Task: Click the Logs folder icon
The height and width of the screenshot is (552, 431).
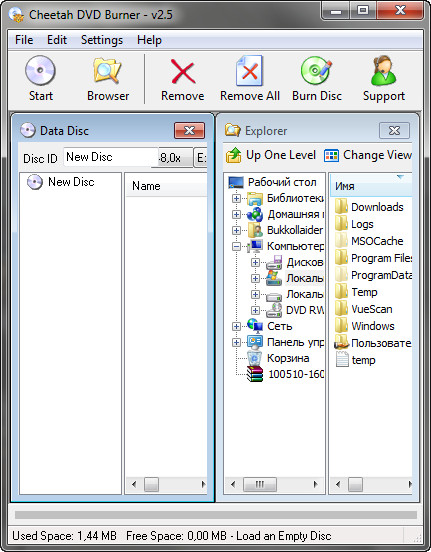Action: click(341, 224)
